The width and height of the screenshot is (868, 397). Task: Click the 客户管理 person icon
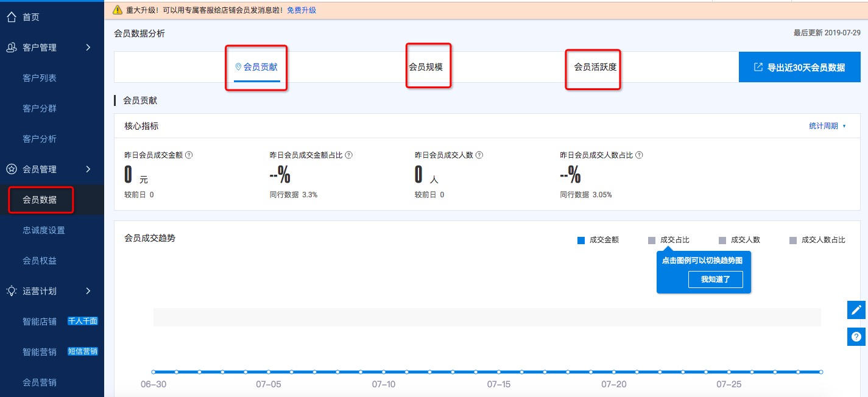tap(11, 47)
